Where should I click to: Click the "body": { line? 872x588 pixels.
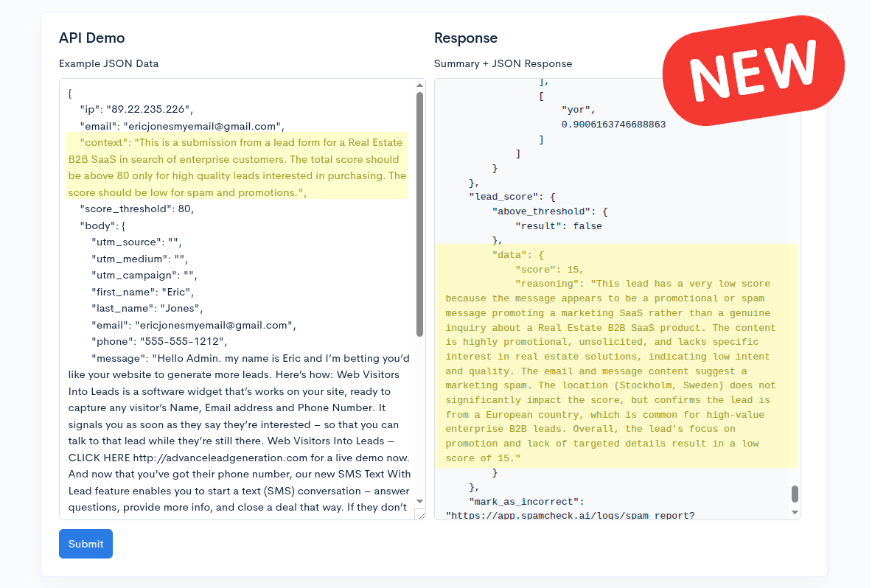click(x=102, y=225)
